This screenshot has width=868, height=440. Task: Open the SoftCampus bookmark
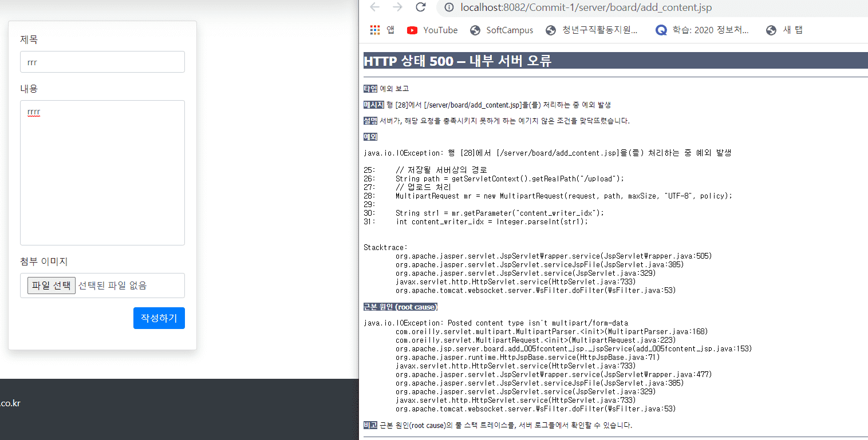coord(502,30)
